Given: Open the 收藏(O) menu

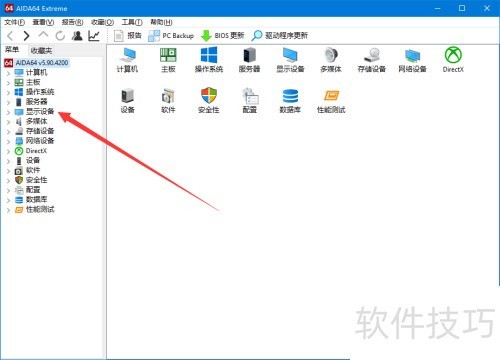Looking at the screenshot, I should (102, 22).
